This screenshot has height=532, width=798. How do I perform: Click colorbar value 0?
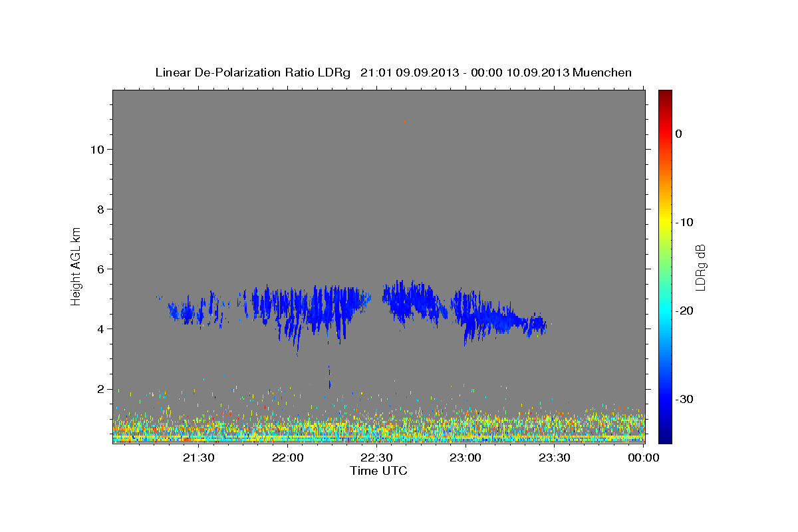click(679, 134)
